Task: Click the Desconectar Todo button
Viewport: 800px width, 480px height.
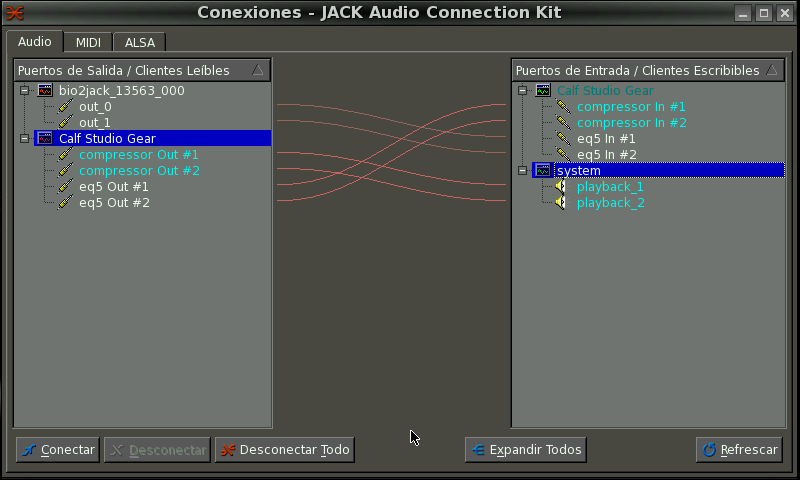Action: click(285, 449)
